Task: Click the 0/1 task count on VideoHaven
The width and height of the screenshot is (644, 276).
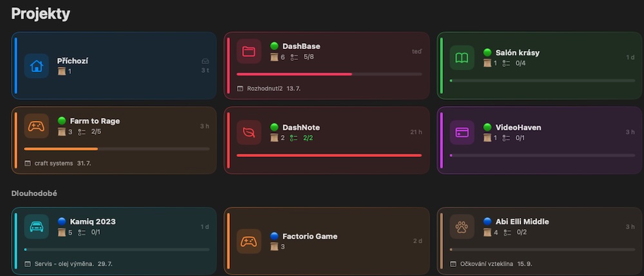Action: point(521,138)
